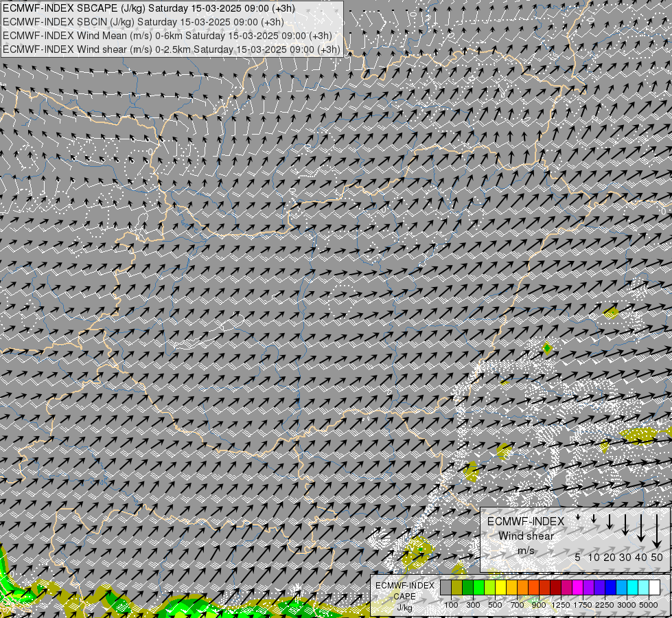Select the pure blue CAPE legend swatch
672x618 pixels.
click(x=610, y=588)
